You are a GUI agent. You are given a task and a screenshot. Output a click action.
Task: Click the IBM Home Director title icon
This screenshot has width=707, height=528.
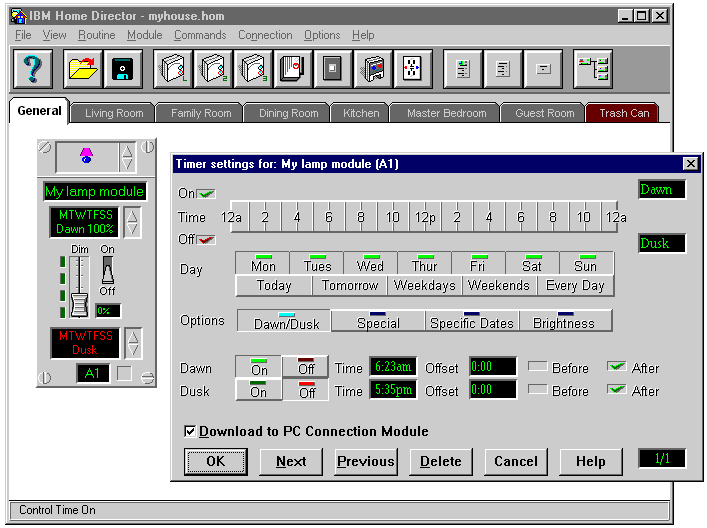point(18,16)
